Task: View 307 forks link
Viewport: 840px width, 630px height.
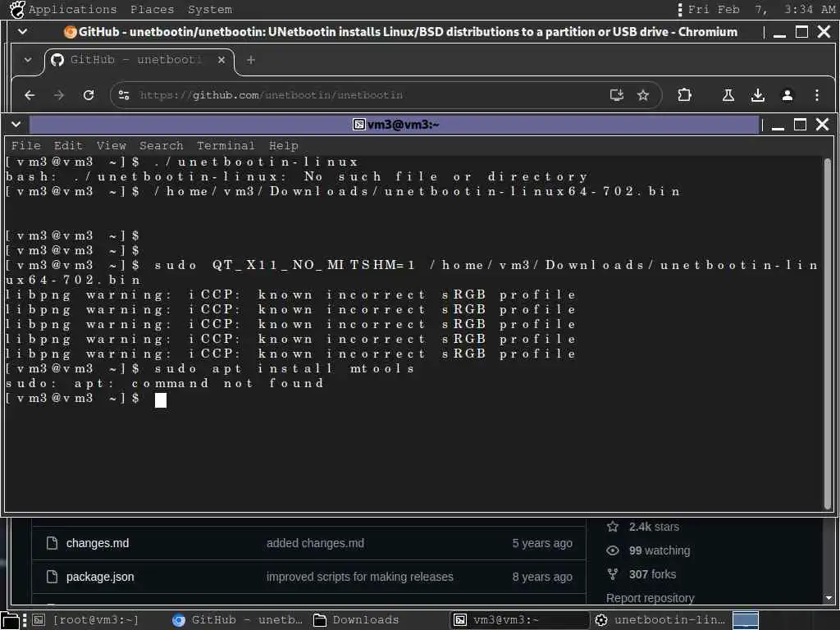Action: coord(652,574)
